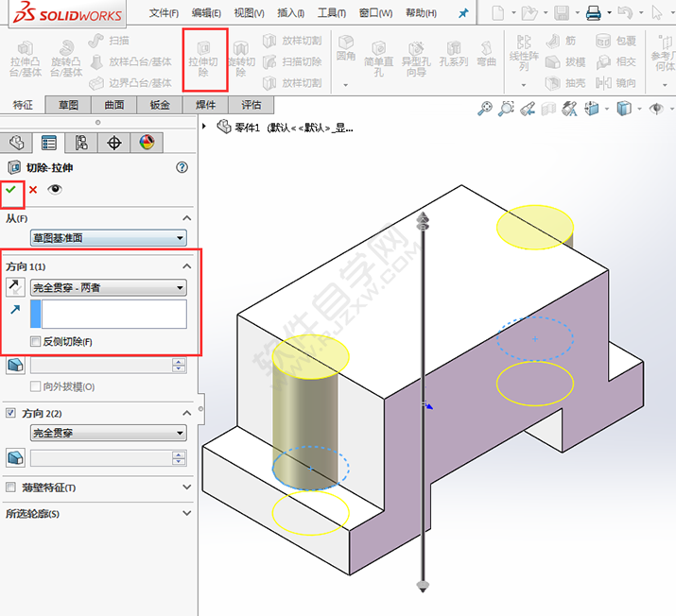676x616 pixels.
Task: Pick the Rib (筋) tool
Action: click(x=561, y=41)
